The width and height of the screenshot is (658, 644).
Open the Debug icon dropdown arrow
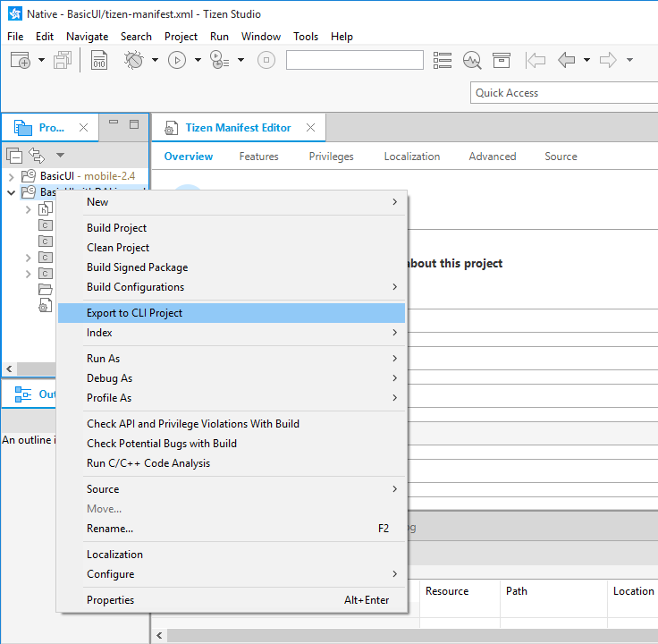pos(154,61)
